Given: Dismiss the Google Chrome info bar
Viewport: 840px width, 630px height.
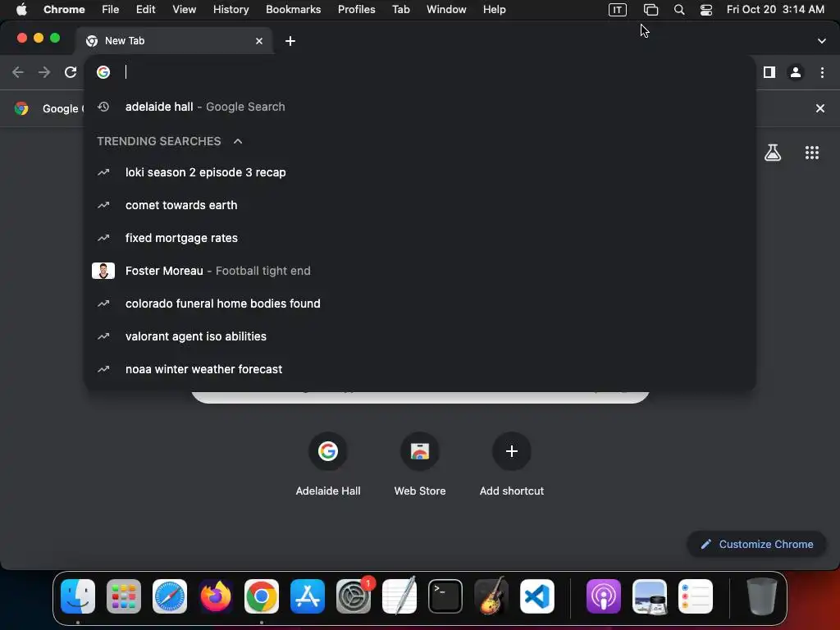Looking at the screenshot, I should [819, 108].
